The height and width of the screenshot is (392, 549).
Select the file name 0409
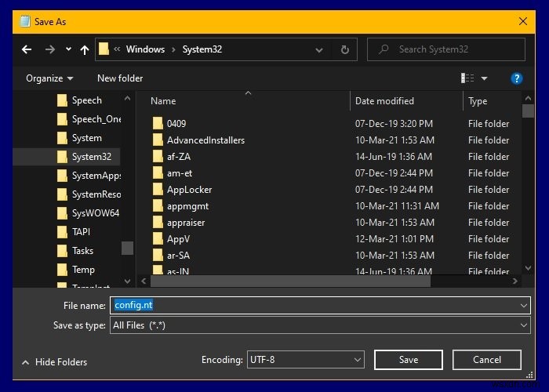click(x=176, y=124)
